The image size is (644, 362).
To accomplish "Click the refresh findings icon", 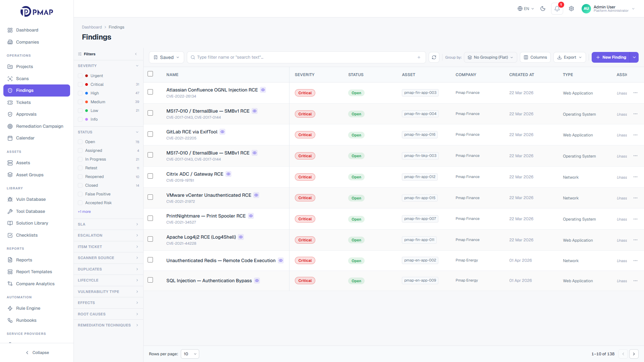I will coord(434,57).
